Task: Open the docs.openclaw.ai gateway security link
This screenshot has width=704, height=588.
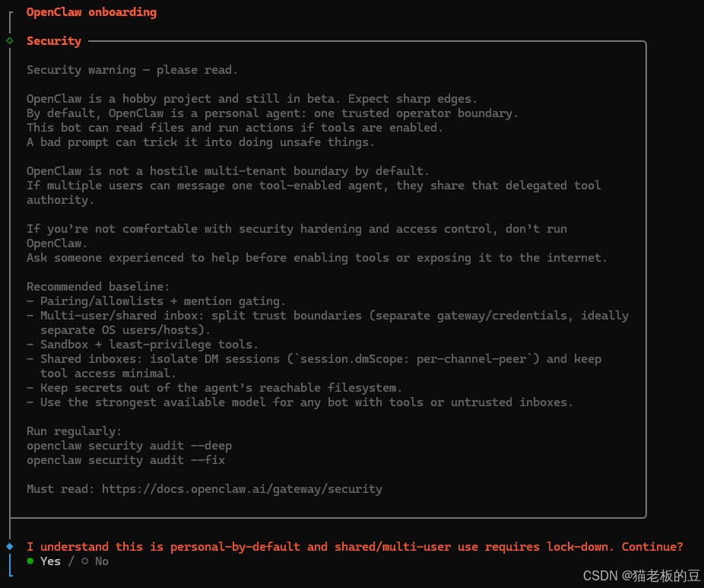Action: tap(242, 489)
